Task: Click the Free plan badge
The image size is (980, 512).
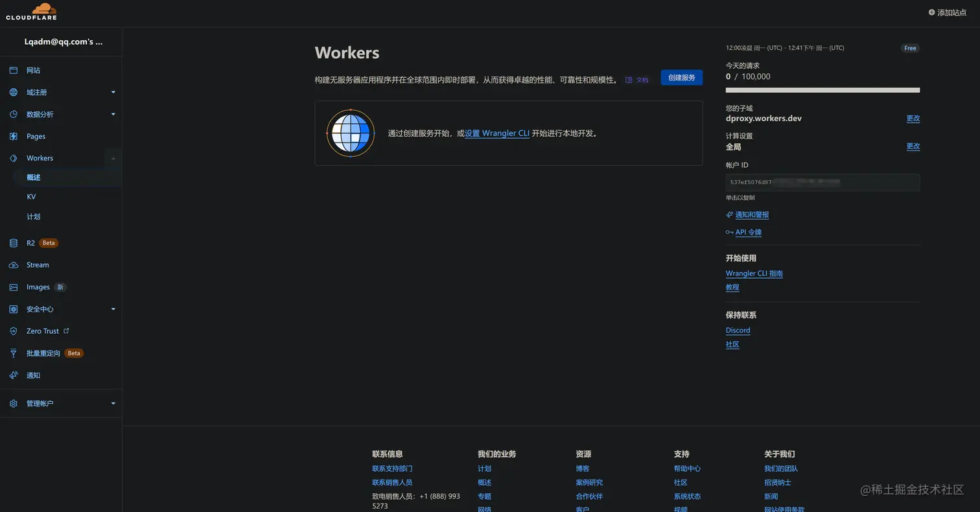Action: 910,48
